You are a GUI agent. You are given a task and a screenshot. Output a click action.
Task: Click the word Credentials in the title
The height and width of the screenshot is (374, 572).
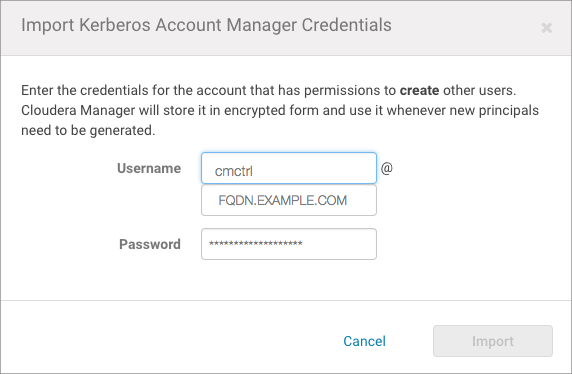346,25
